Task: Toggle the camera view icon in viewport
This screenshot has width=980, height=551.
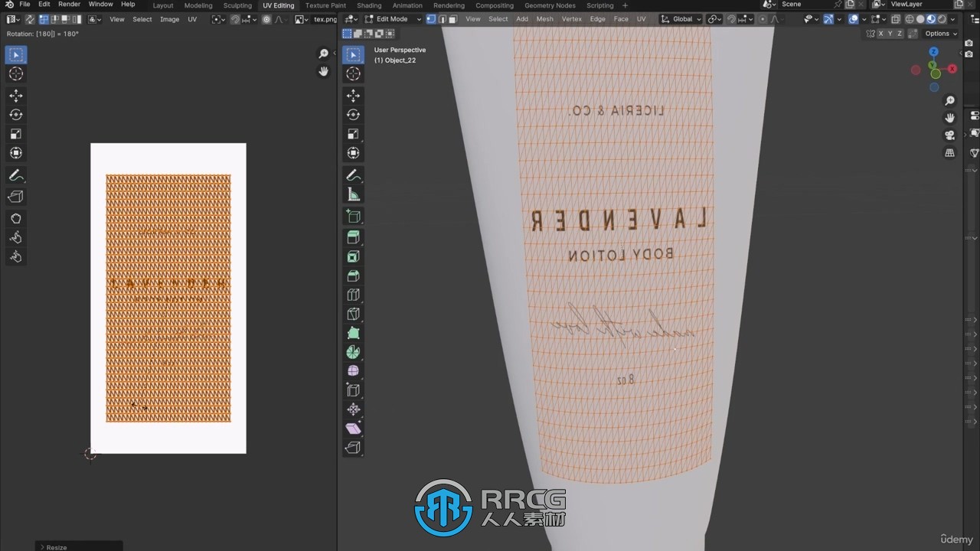Action: pos(950,135)
